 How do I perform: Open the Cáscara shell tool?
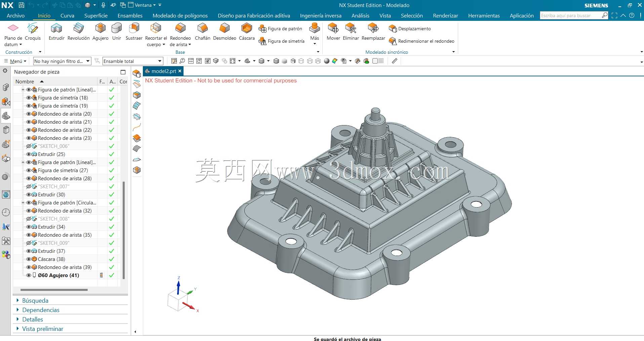pyautogui.click(x=247, y=32)
